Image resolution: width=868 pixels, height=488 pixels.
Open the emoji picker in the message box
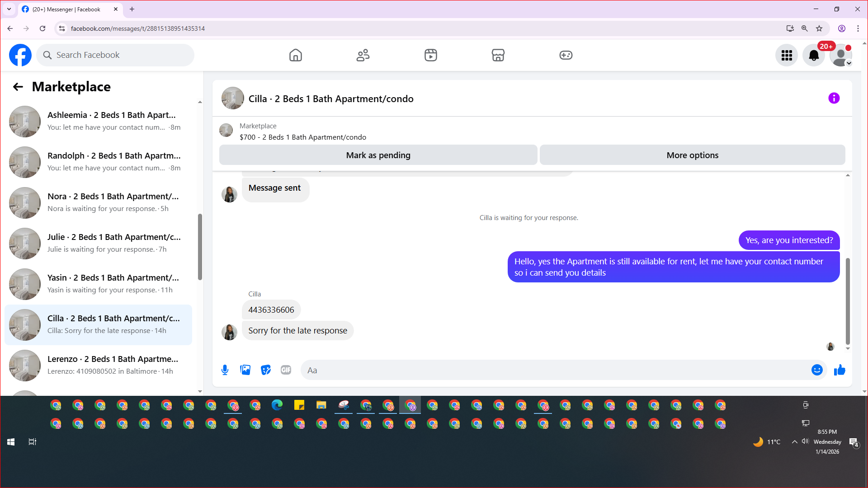[816, 370]
